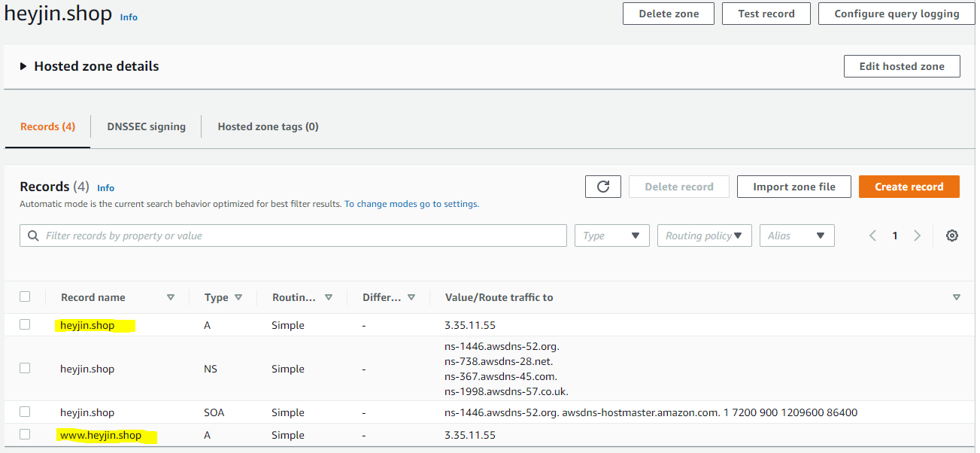Select the www.heyjin.shop record checkbox

pos(25,434)
